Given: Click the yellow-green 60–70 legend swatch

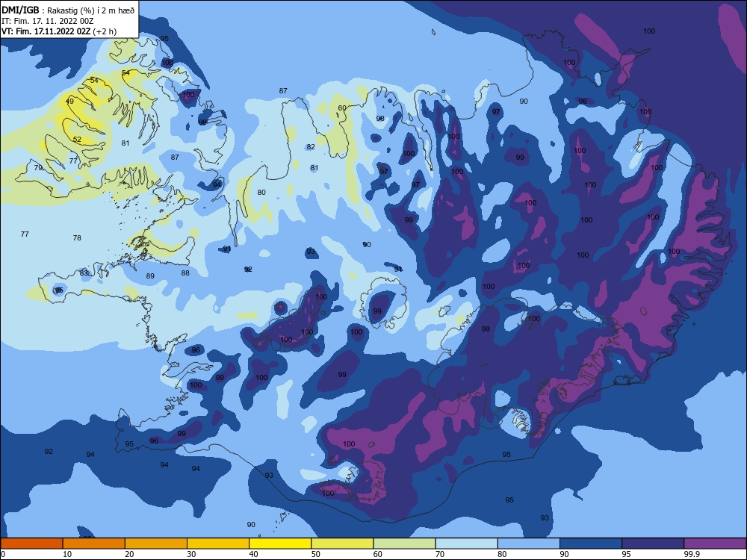Looking at the screenshot, I should 404,544.
